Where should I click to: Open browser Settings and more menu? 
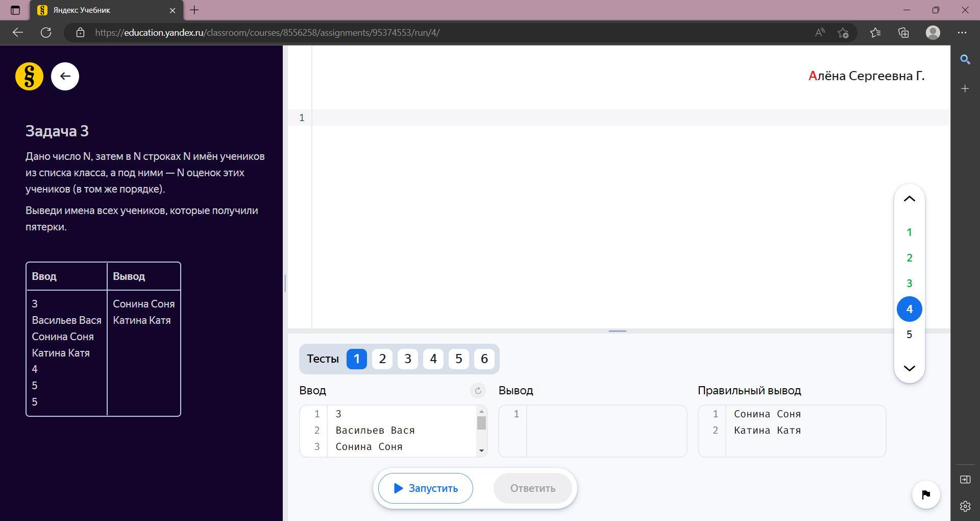click(x=962, y=33)
